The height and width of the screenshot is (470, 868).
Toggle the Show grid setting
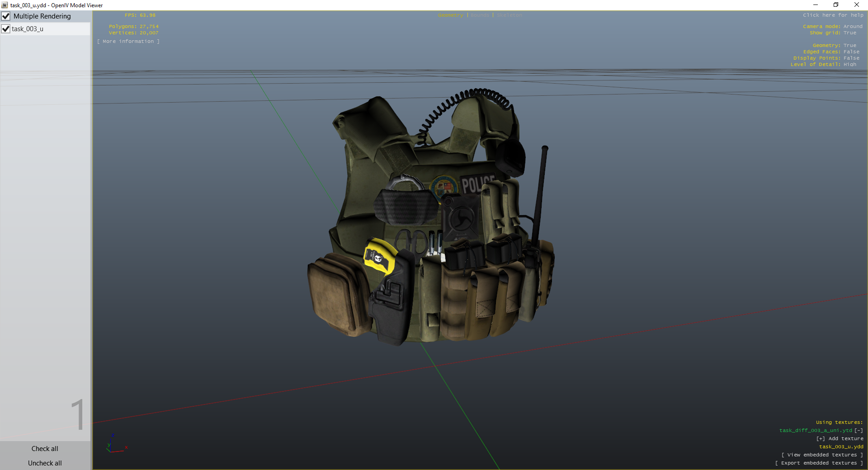click(849, 33)
